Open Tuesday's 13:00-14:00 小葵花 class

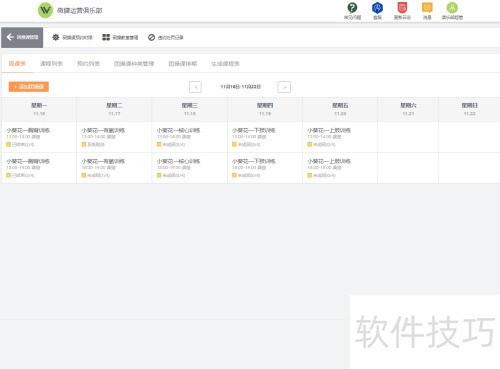pyautogui.click(x=114, y=137)
